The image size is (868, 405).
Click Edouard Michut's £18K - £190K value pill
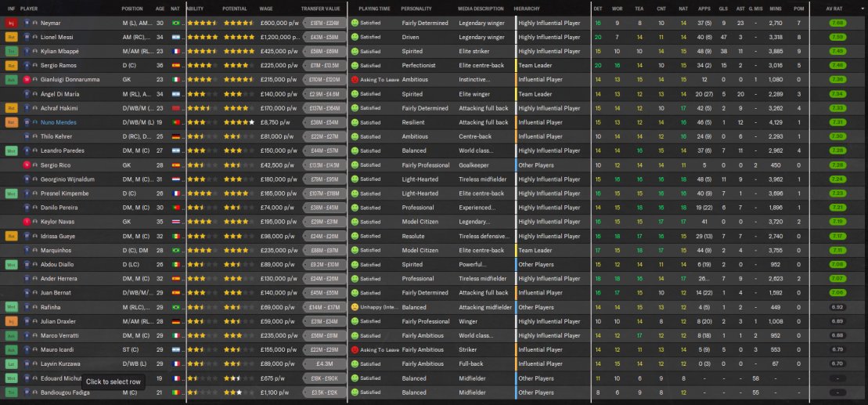[x=324, y=378]
